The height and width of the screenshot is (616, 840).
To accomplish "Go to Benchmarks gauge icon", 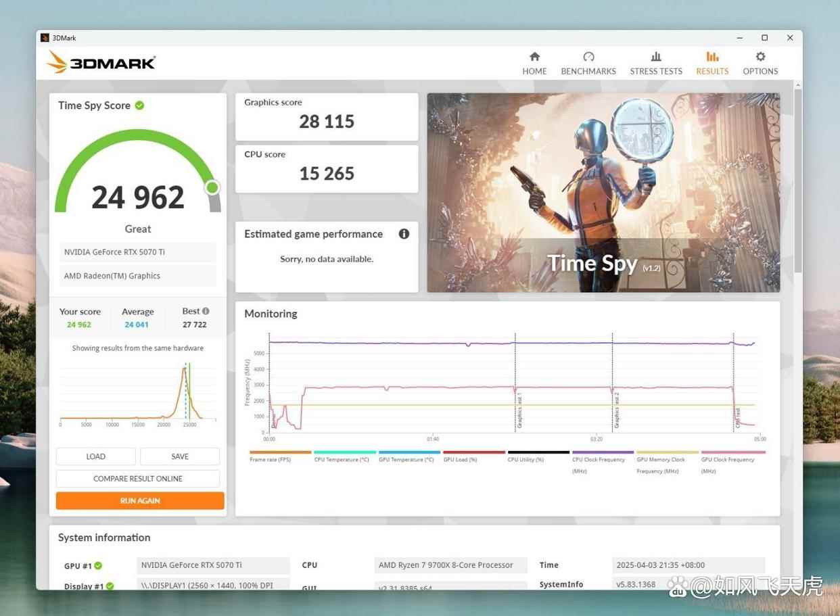I will pyautogui.click(x=588, y=57).
